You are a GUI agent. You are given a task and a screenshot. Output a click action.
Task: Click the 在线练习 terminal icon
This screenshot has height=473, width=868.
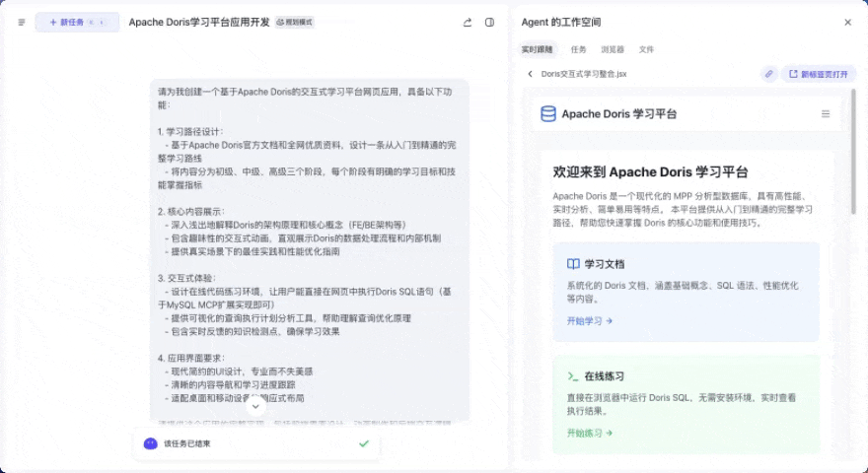click(x=573, y=376)
